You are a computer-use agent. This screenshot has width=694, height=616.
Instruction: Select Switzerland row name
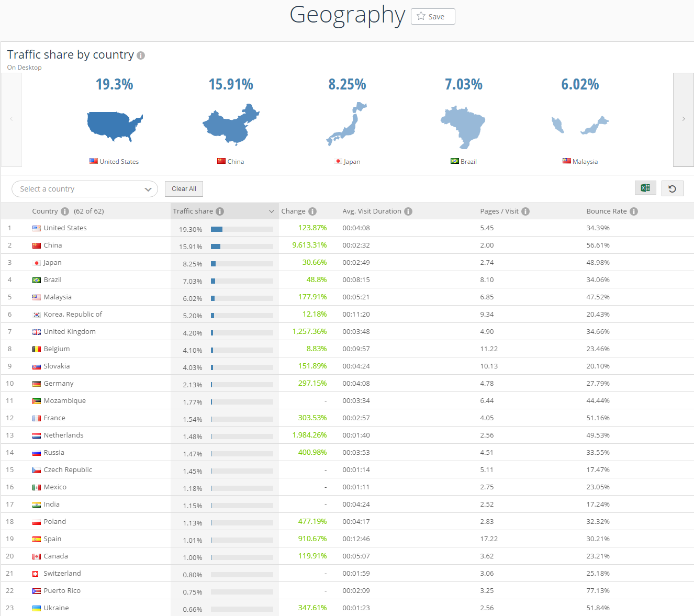(x=62, y=573)
